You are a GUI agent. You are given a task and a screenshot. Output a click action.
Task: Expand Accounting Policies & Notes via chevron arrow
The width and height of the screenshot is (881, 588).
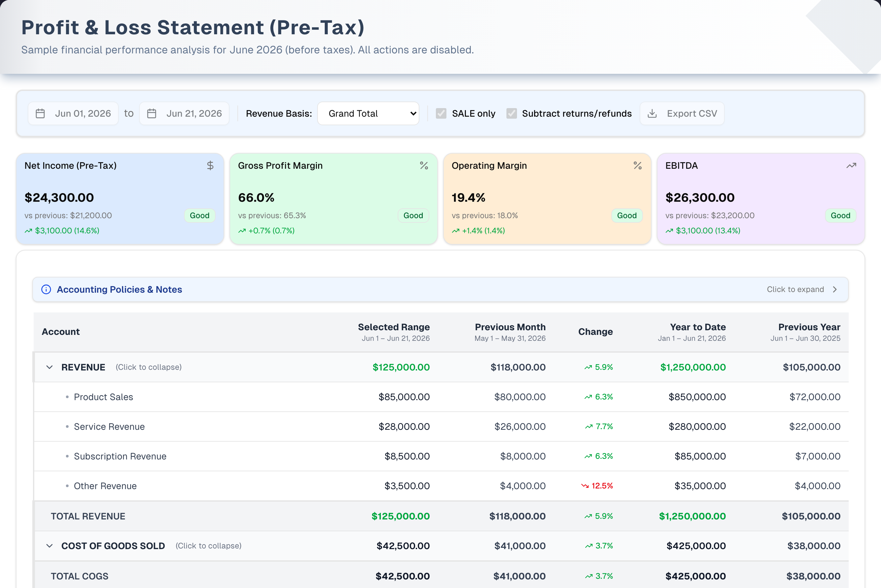(x=835, y=289)
